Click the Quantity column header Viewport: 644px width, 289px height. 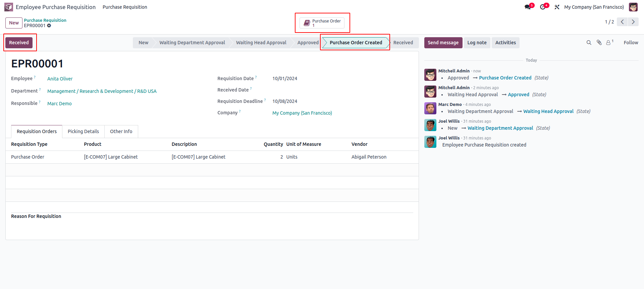click(x=273, y=144)
